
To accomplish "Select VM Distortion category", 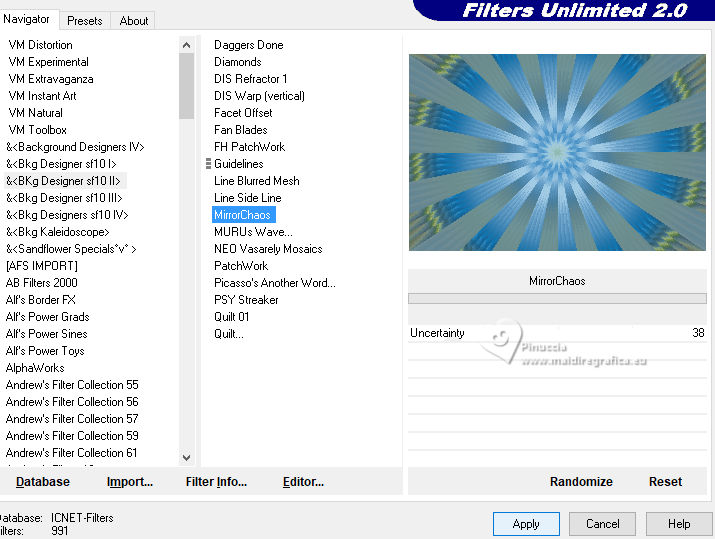I will click(41, 45).
